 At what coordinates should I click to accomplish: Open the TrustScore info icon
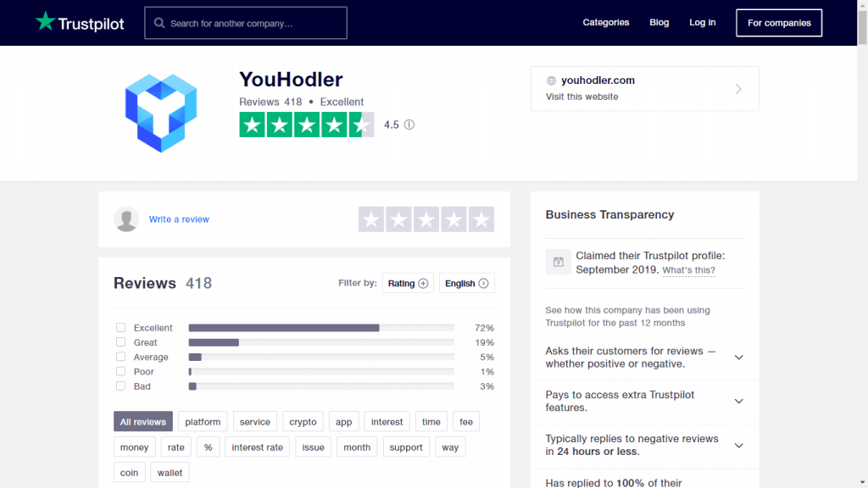[409, 125]
